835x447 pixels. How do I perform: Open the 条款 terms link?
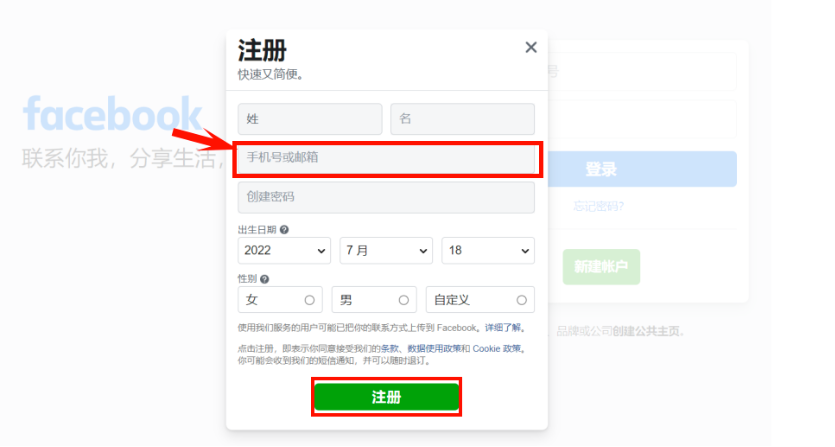[390, 348]
